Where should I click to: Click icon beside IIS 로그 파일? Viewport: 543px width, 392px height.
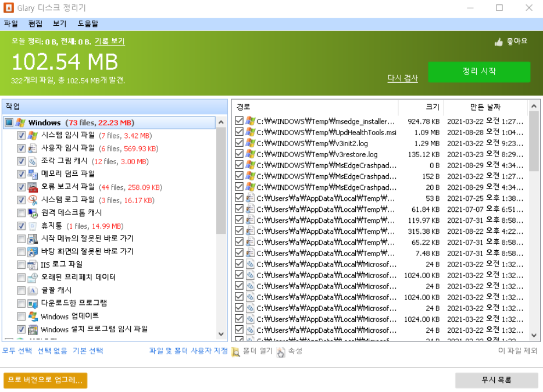coord(33,265)
